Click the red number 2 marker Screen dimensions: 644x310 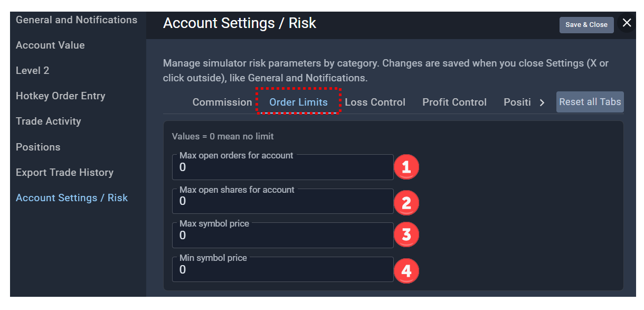406,202
